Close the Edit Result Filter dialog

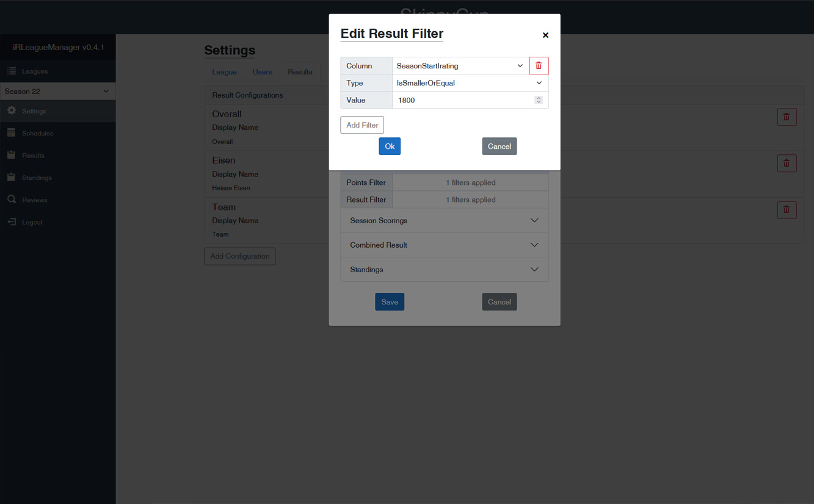pyautogui.click(x=545, y=35)
